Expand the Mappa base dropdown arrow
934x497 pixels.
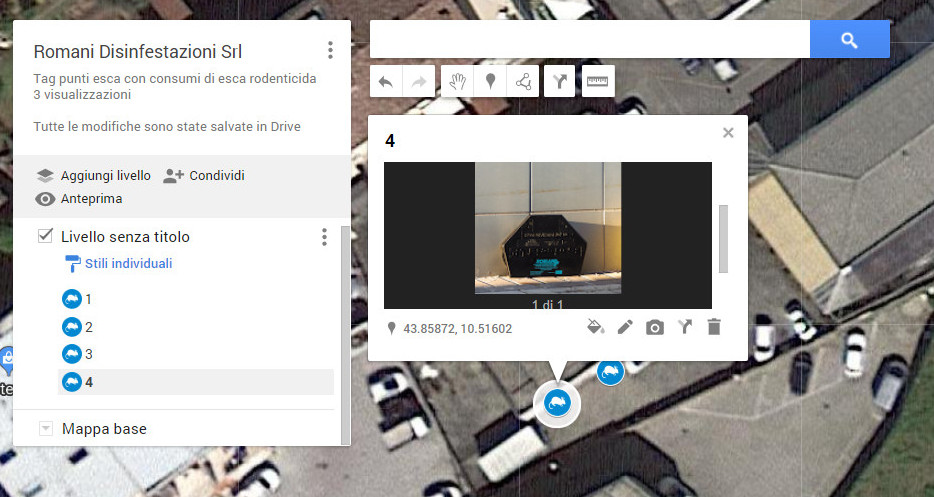pos(46,428)
